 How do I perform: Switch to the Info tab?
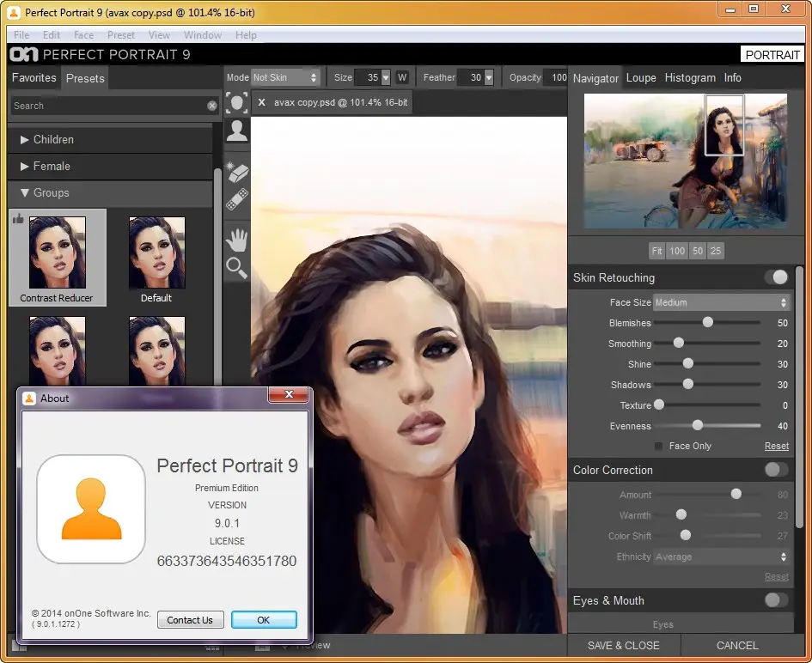click(733, 77)
